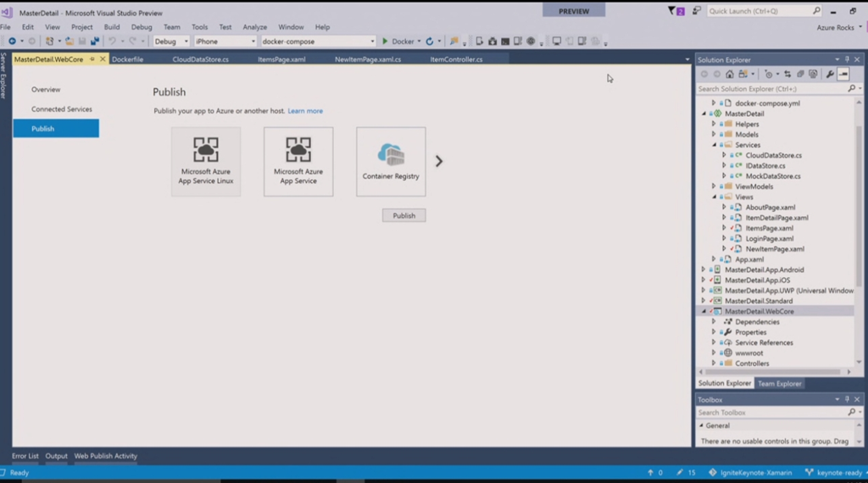Screen dimensions: 868x483
Task: Expand the MasterDetail.App.Android project
Action: pos(704,270)
